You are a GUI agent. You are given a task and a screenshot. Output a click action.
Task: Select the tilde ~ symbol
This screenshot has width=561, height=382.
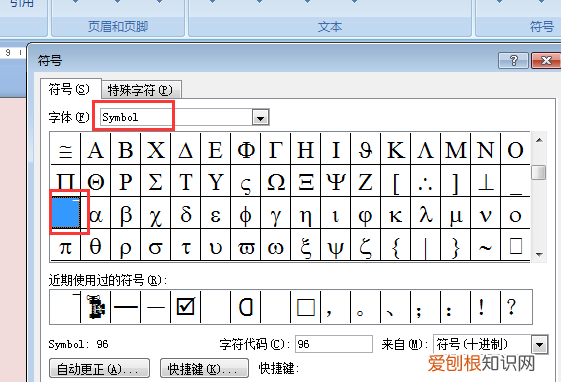click(x=486, y=245)
